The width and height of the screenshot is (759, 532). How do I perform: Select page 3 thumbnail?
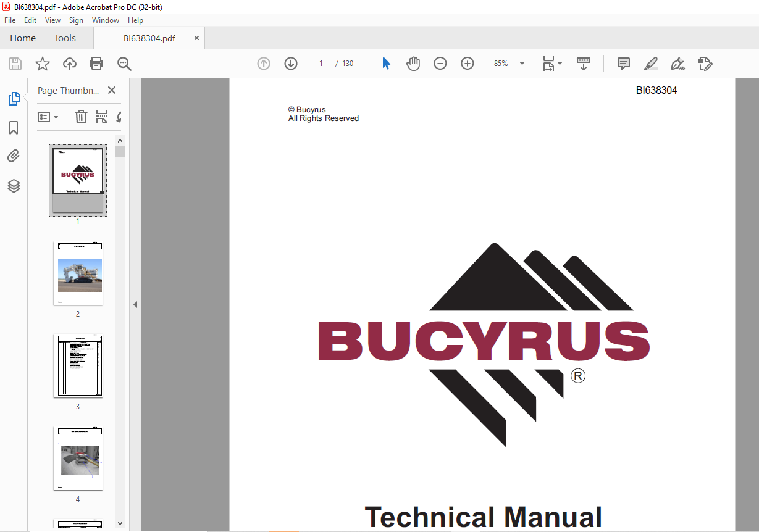78,366
